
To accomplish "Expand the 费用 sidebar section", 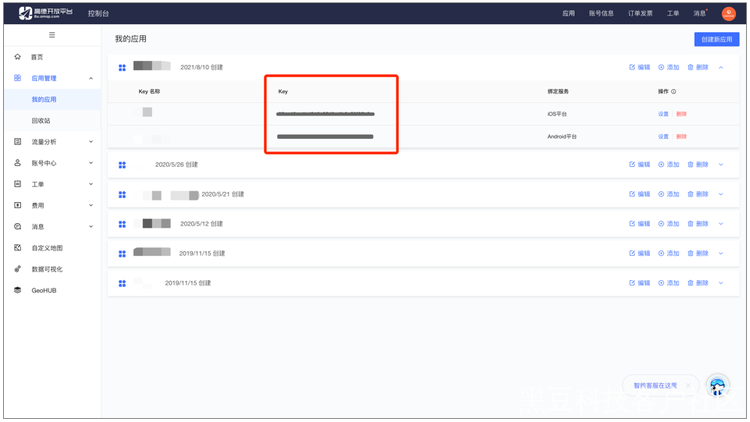I will coord(91,205).
